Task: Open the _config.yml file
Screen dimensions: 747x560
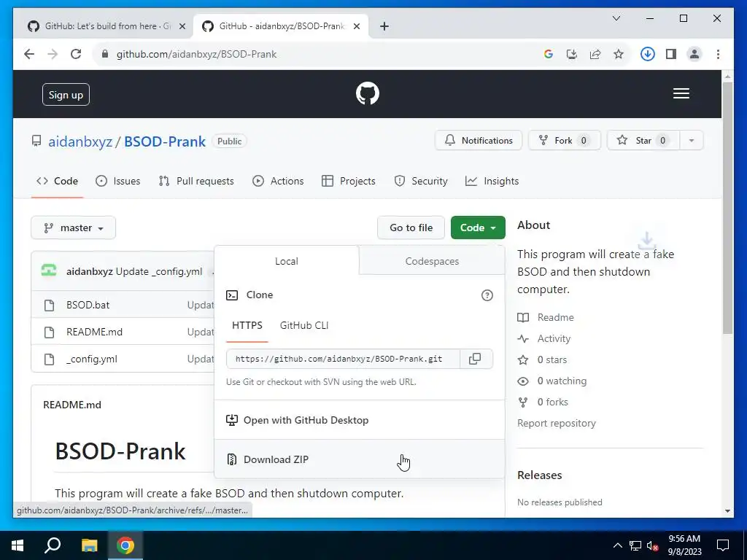Action: [91, 359]
